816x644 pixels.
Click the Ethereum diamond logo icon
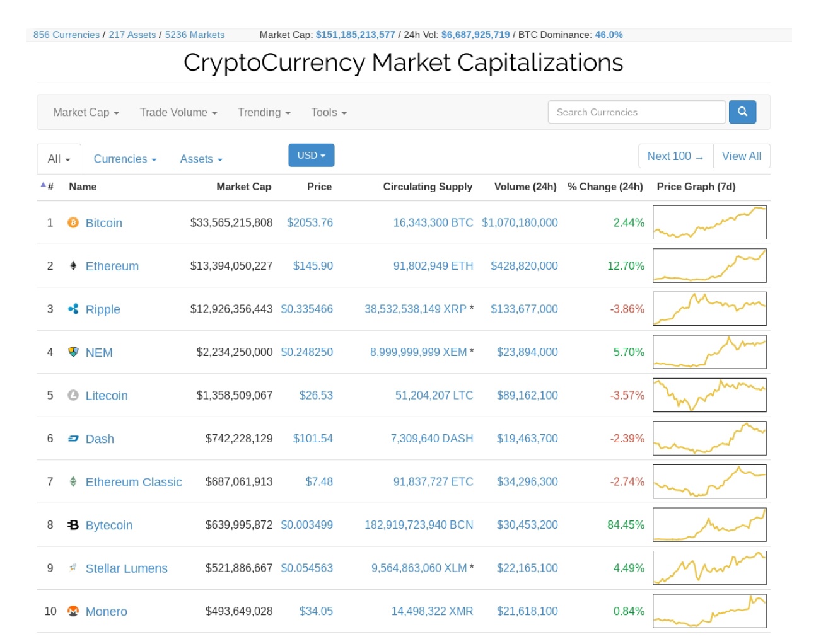pyautogui.click(x=73, y=266)
